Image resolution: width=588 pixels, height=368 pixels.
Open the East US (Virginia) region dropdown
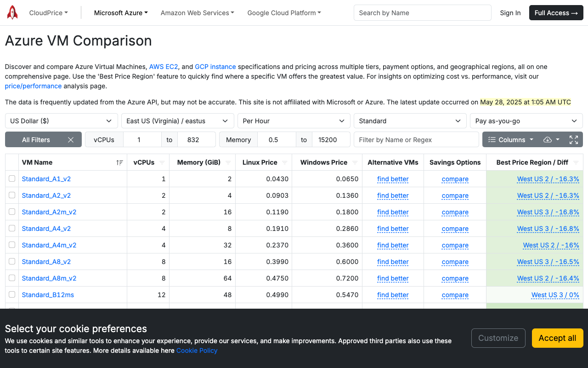click(x=178, y=121)
